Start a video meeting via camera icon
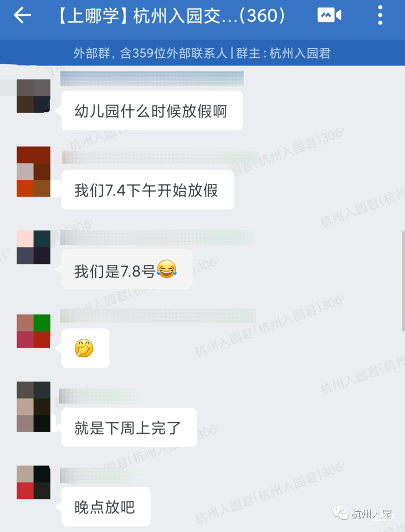Image resolution: width=405 pixels, height=532 pixels. point(329,15)
